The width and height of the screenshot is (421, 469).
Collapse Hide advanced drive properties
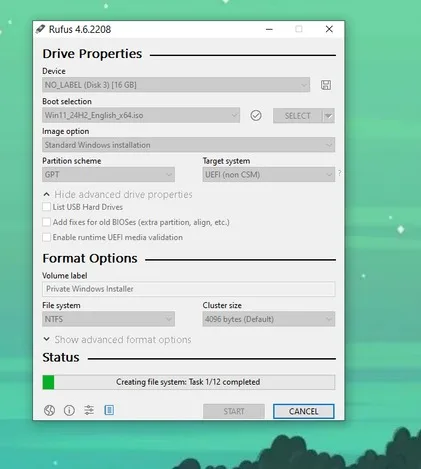pyautogui.click(x=118, y=194)
